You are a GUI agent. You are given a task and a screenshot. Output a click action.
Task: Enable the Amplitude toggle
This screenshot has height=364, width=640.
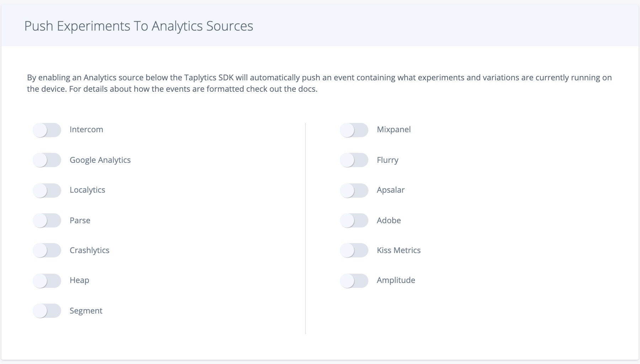pos(354,281)
